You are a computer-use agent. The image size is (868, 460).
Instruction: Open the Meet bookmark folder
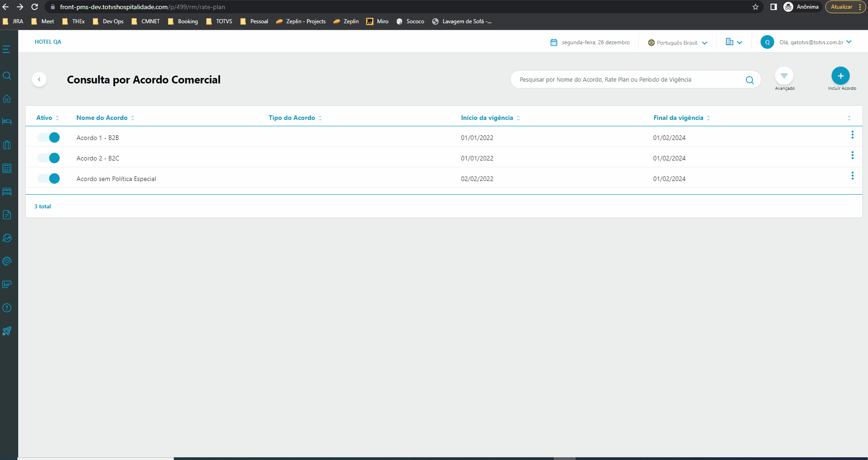point(43,21)
